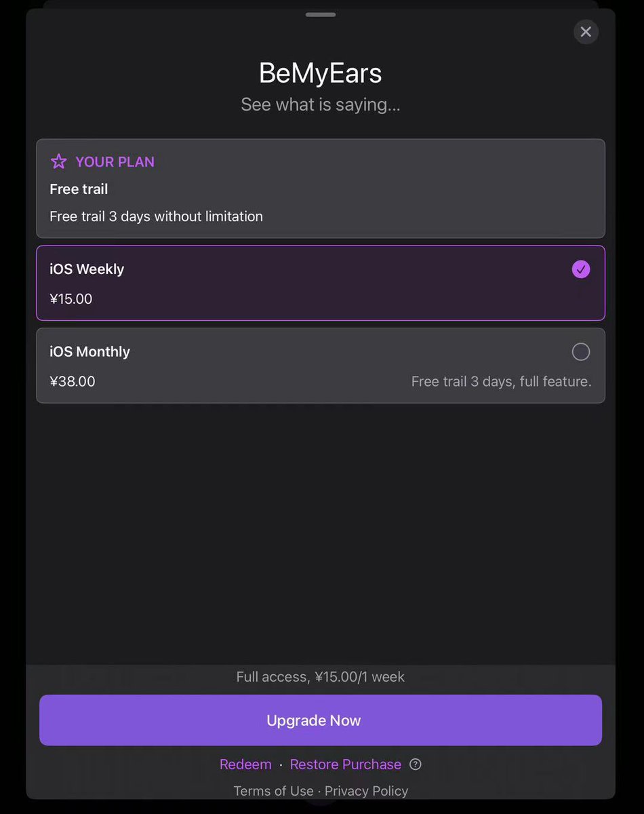Click Restore Purchase
The height and width of the screenshot is (814, 644).
(345, 764)
